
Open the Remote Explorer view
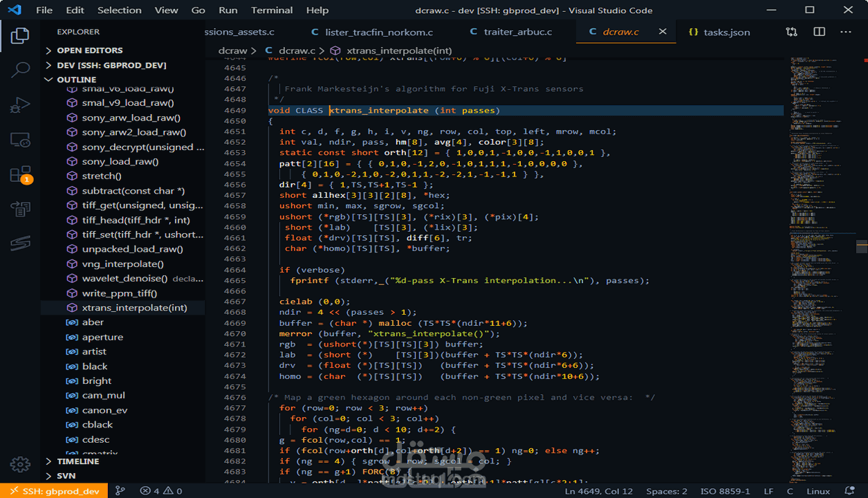point(20,140)
